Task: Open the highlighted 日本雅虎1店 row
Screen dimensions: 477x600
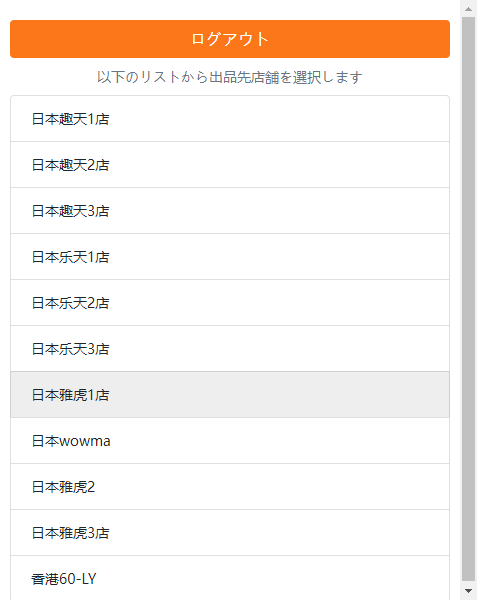Action: click(230, 395)
